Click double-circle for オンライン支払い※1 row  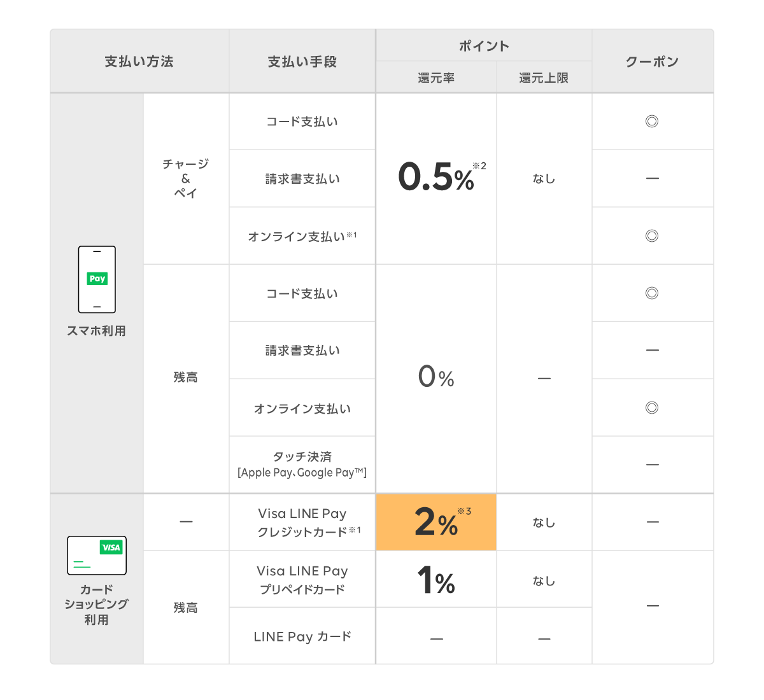click(x=652, y=236)
